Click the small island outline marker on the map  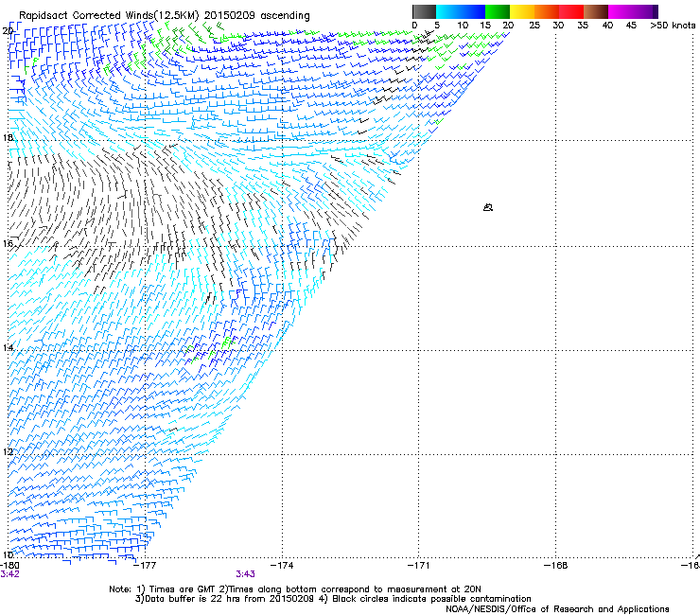point(488,207)
